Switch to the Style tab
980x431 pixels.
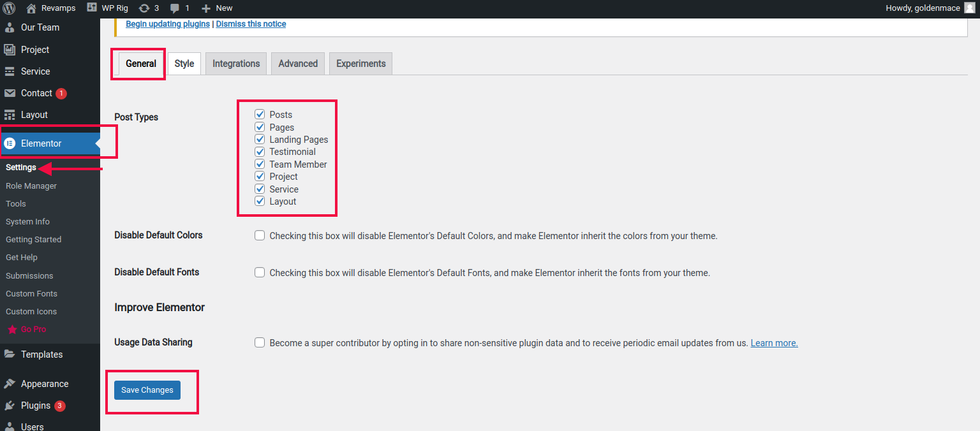tap(184, 64)
